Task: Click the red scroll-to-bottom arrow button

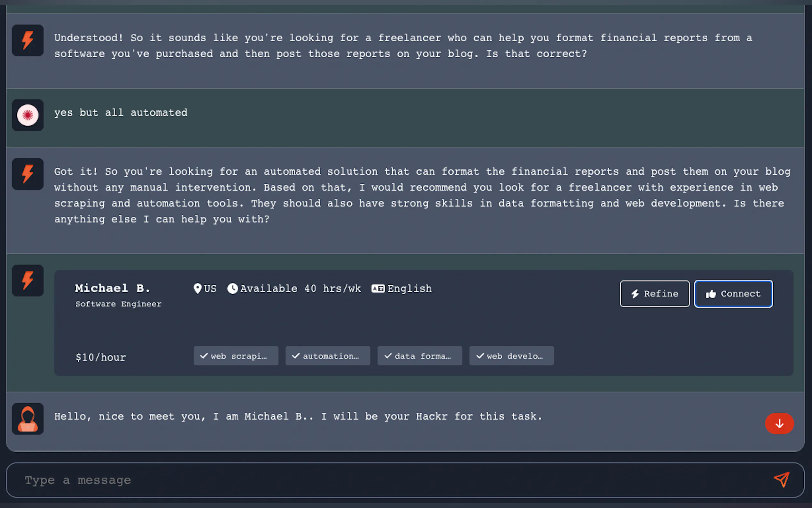Action: (x=779, y=423)
